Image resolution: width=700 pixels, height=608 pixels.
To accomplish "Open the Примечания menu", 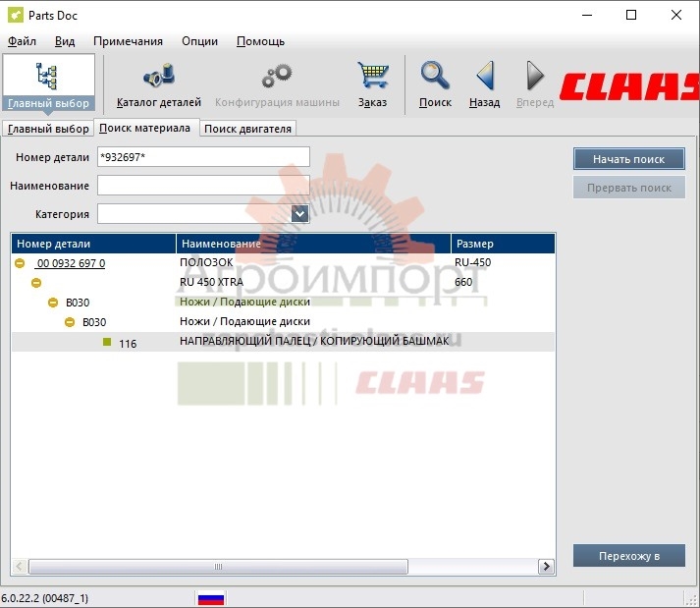I will [128, 41].
